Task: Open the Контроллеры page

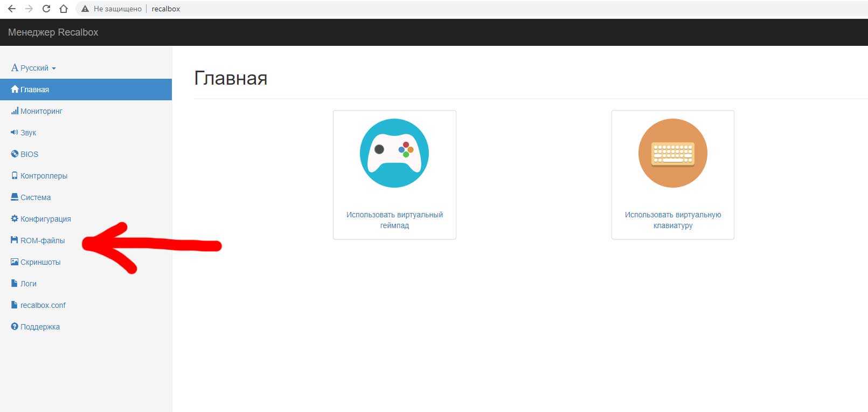Action: 44,176
